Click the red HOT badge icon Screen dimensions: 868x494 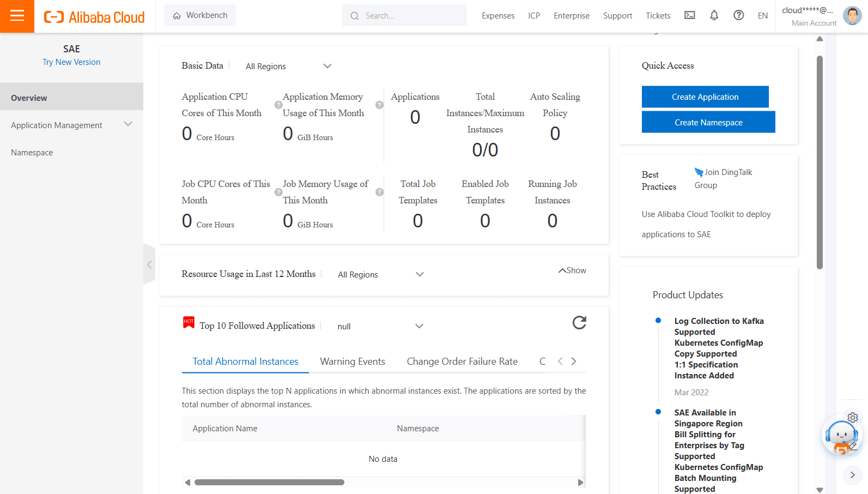pyautogui.click(x=189, y=322)
